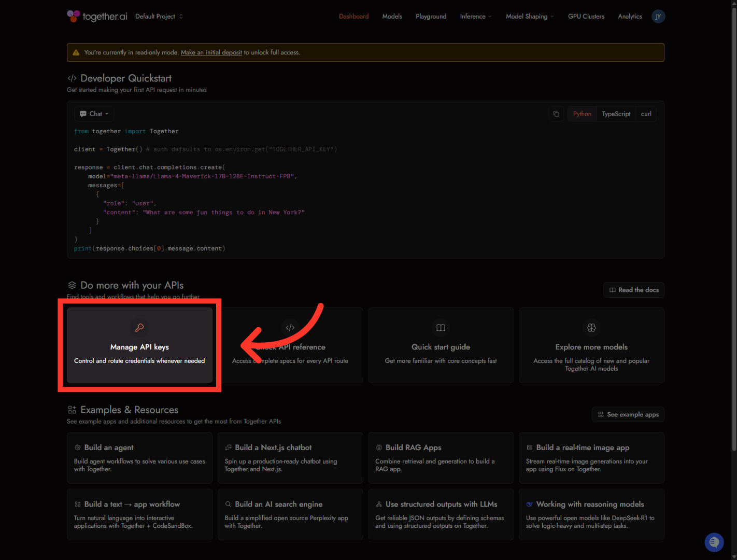Screen dimensions: 737x560
Task: Click the brain icon on Explore more models card
Action: click(x=591, y=328)
